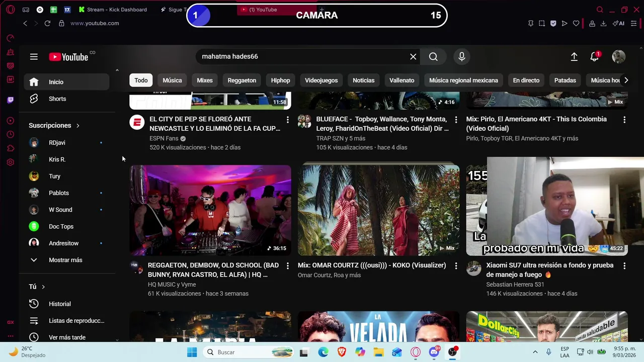Screen dimensions: 644x362
Task: Play the OMAR COURTZ KOKO thumbnail
Action: click(378, 210)
